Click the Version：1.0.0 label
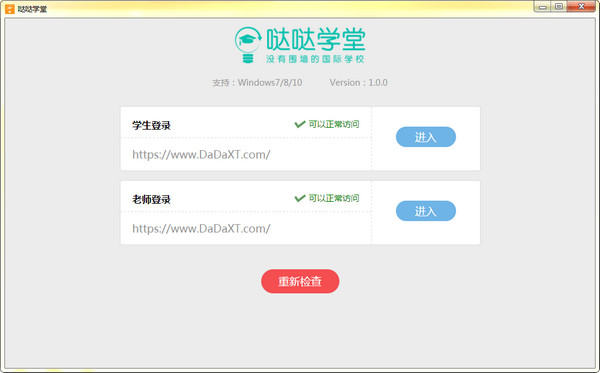Image resolution: width=600 pixels, height=373 pixels. [x=359, y=83]
